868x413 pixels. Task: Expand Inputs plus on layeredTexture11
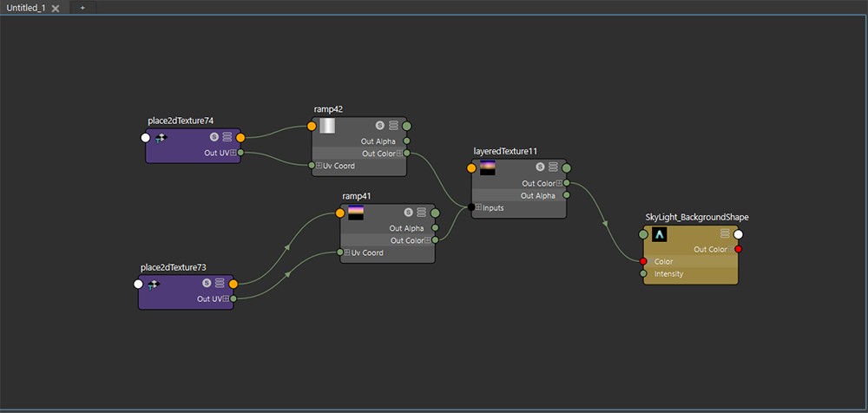click(479, 207)
